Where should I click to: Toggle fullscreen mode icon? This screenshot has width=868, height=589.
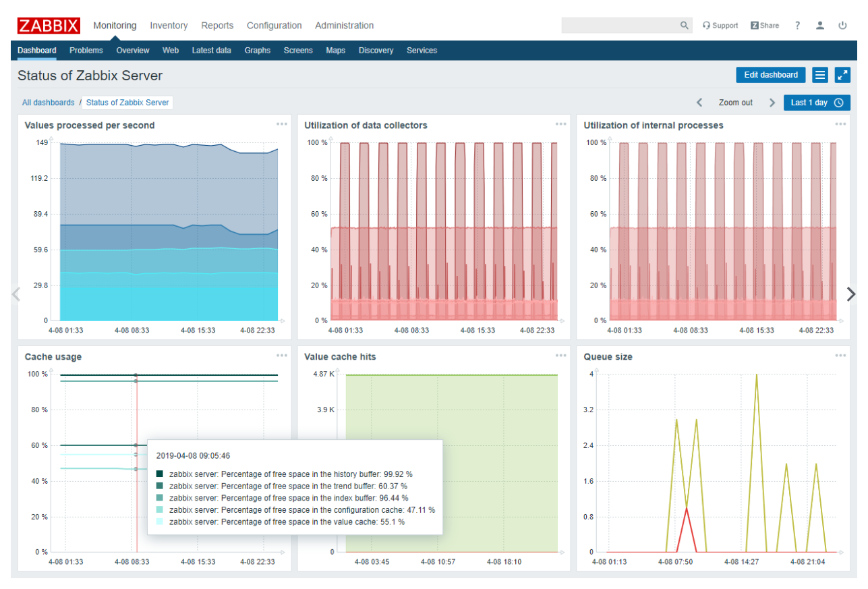(842, 75)
